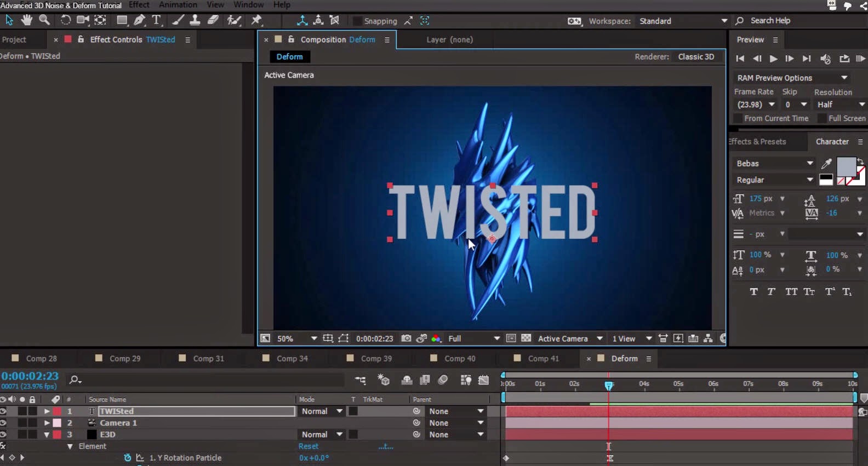868x466 pixels.
Task: Switch to the Comp 41 tab
Action: (x=543, y=358)
